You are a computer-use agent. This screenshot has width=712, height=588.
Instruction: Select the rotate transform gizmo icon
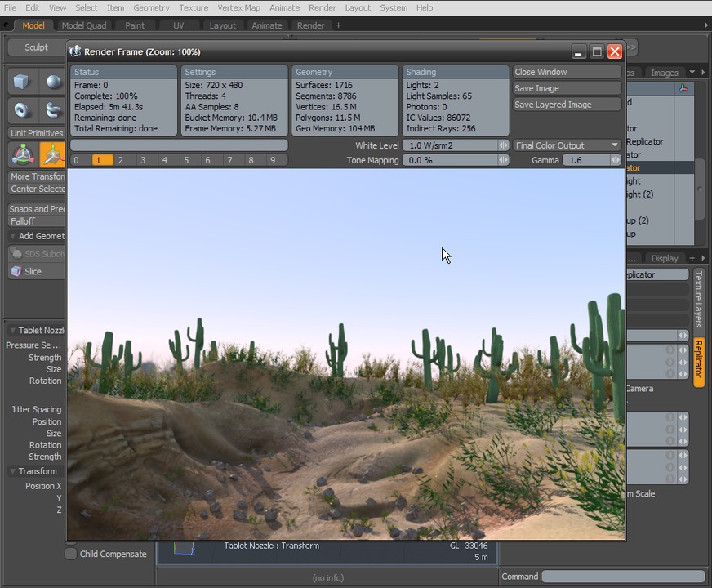coord(21,154)
